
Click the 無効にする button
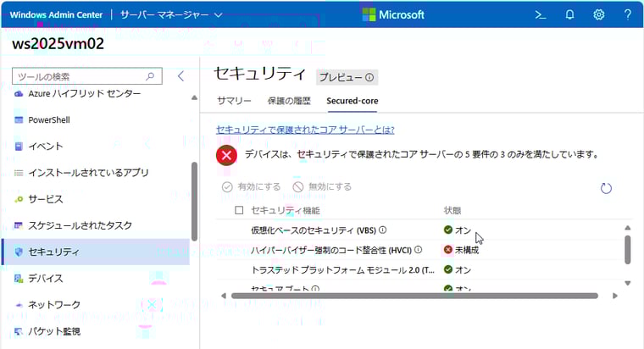[x=322, y=187]
